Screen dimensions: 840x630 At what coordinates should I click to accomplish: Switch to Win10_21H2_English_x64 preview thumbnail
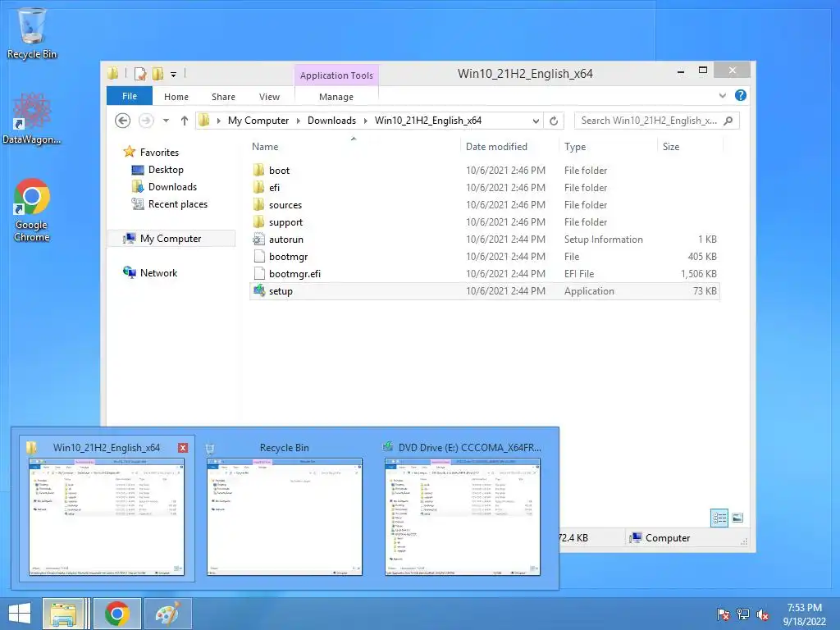pyautogui.click(x=106, y=517)
